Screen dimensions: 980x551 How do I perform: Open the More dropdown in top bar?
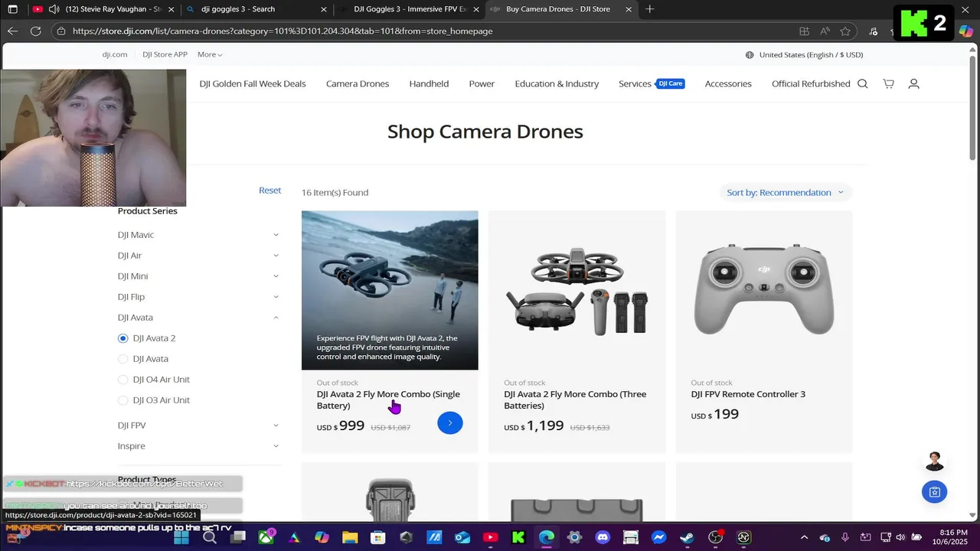pyautogui.click(x=210, y=54)
